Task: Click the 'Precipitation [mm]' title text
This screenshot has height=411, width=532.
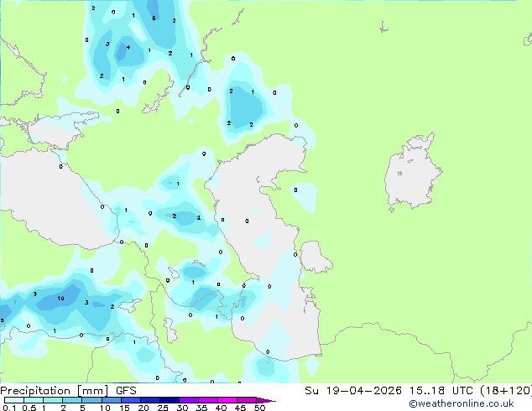Action: coord(55,391)
